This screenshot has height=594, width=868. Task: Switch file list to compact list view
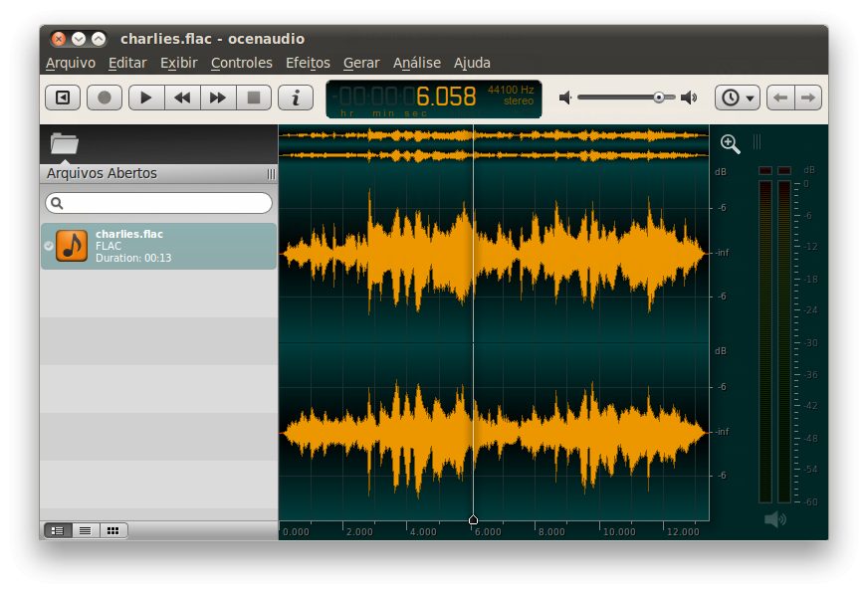coord(86,530)
